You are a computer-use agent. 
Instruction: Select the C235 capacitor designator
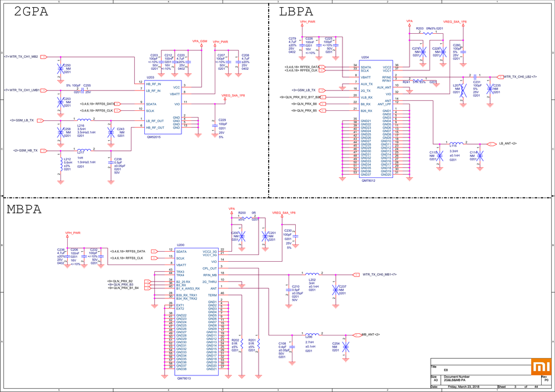pyautogui.click(x=497, y=85)
